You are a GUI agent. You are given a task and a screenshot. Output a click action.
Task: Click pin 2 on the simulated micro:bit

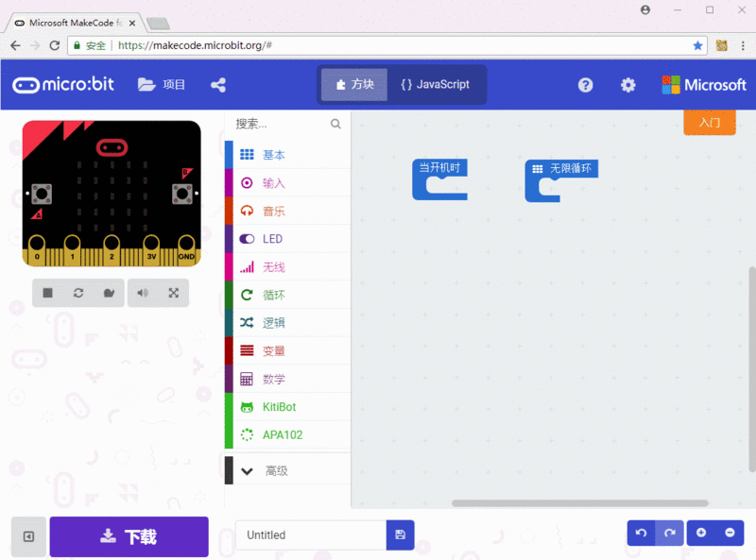112,249
